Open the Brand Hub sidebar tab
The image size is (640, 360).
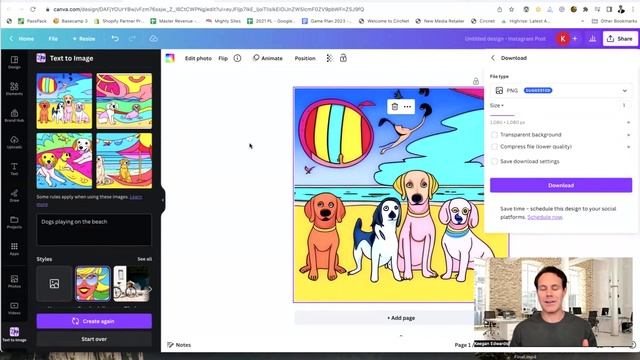(x=14, y=116)
